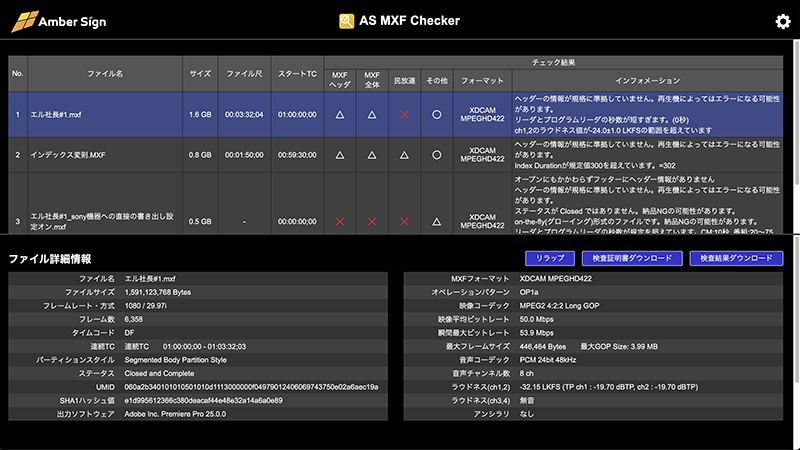Click audio channel value 8 ch

coord(527,373)
